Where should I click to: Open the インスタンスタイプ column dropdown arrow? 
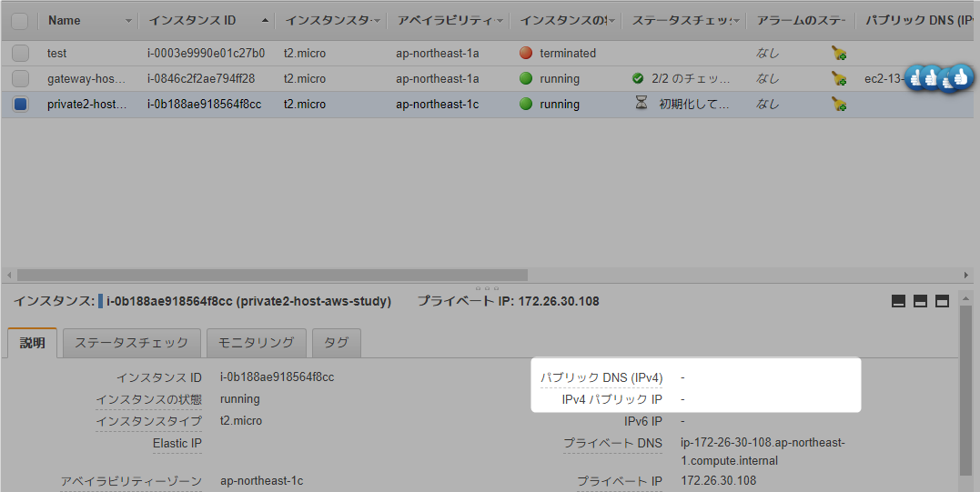pyautogui.click(x=377, y=21)
